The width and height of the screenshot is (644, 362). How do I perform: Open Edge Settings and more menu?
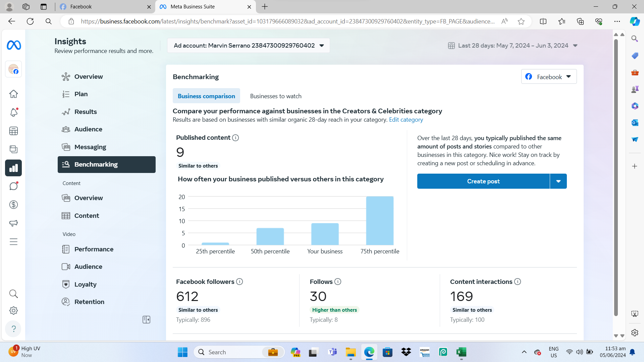point(617,21)
